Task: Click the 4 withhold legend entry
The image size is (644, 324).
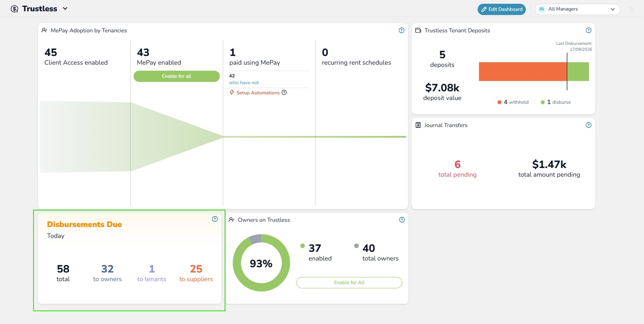Action: click(x=513, y=102)
